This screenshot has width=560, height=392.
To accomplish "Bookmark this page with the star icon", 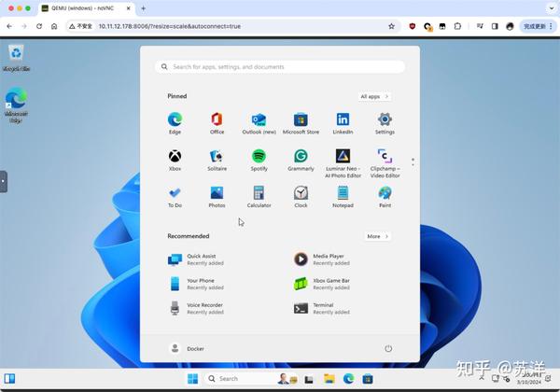I will (391, 26).
